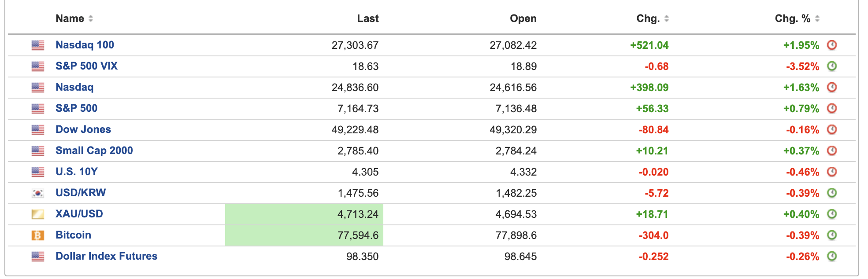Click the South Korea flag beside USD/KRW
This screenshot has height=279, width=868.
click(38, 193)
